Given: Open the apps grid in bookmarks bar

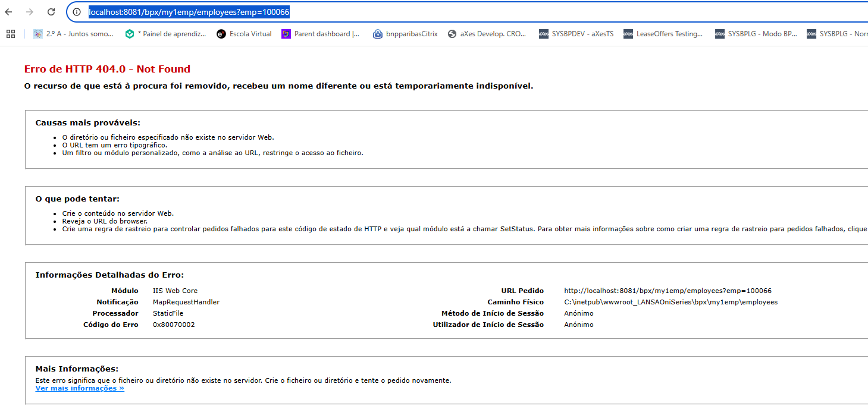Looking at the screenshot, I should (10, 34).
